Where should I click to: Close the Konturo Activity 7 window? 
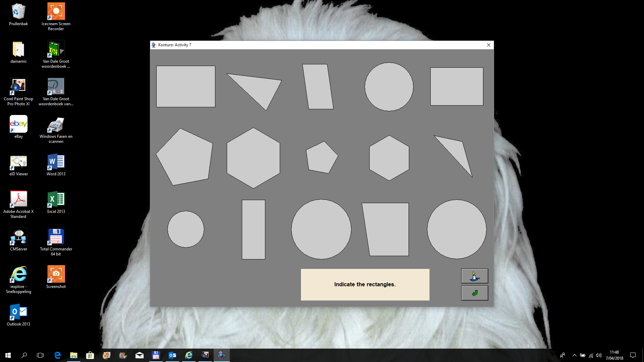pyautogui.click(x=489, y=45)
